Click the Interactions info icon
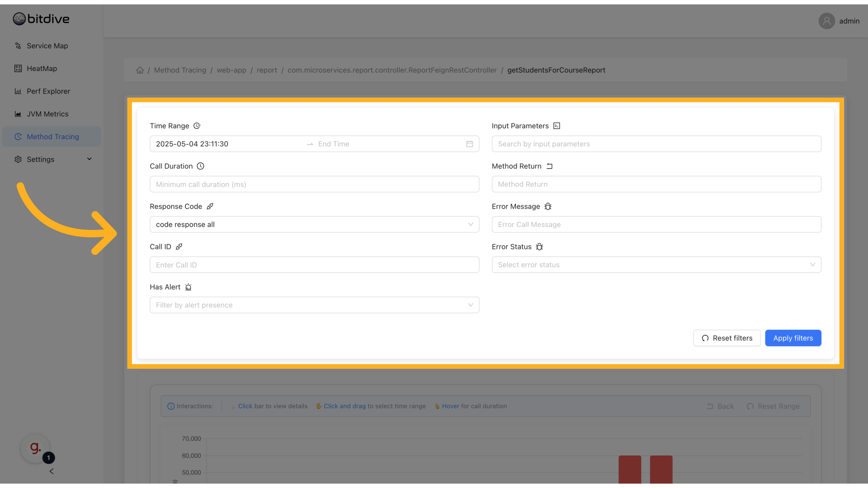The height and width of the screenshot is (488, 868). pos(171,406)
